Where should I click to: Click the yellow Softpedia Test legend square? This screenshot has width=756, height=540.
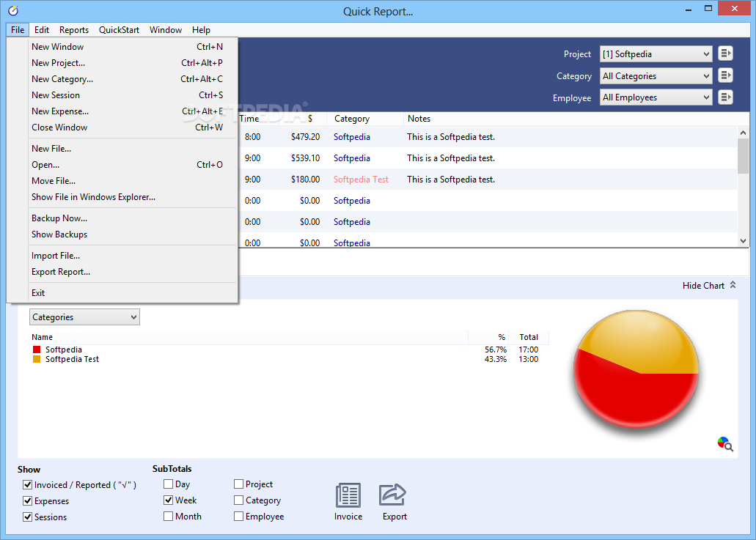click(37, 359)
